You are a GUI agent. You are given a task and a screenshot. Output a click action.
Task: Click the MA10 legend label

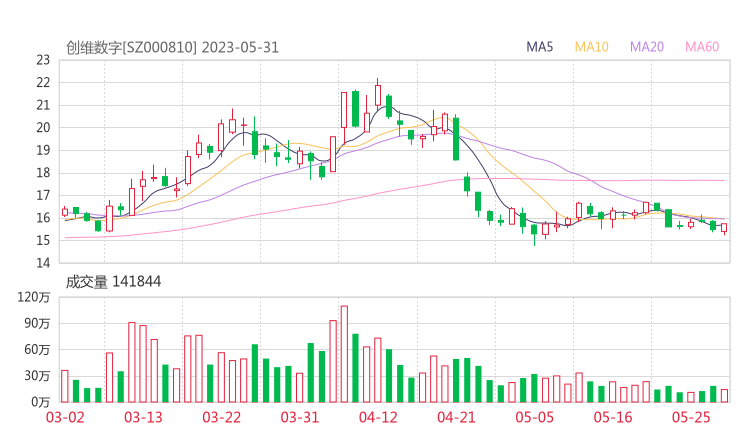click(x=591, y=47)
